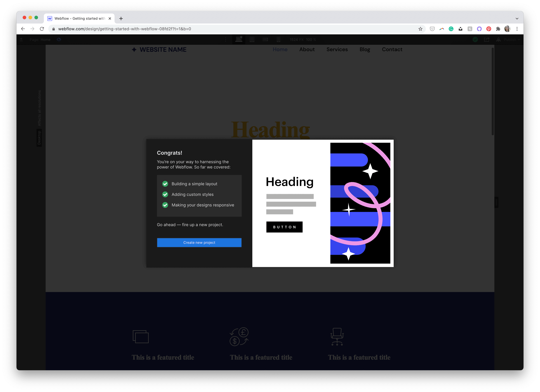
Task: Click the Create new project button
Action: pyautogui.click(x=199, y=242)
